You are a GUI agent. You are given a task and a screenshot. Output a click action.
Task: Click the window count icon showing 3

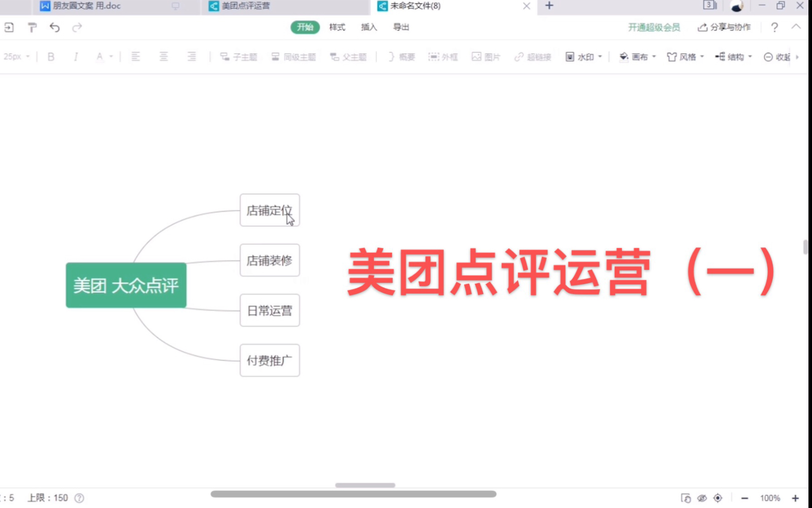click(x=710, y=5)
